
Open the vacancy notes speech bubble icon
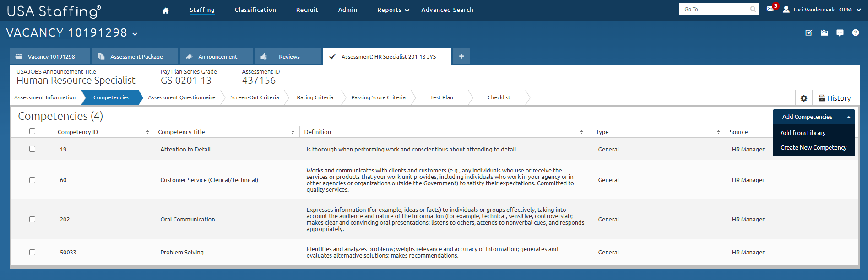pos(840,32)
